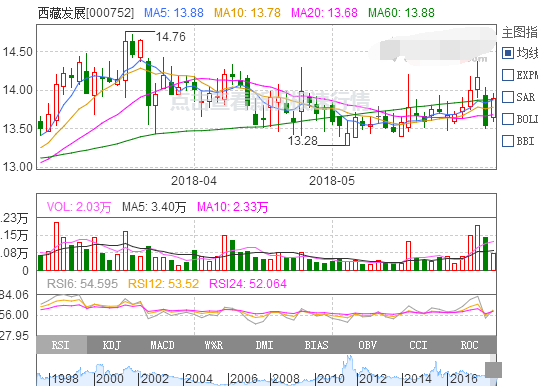Click the 1998 mark on history timeline
The height and width of the screenshot is (388, 538).
(x=64, y=379)
